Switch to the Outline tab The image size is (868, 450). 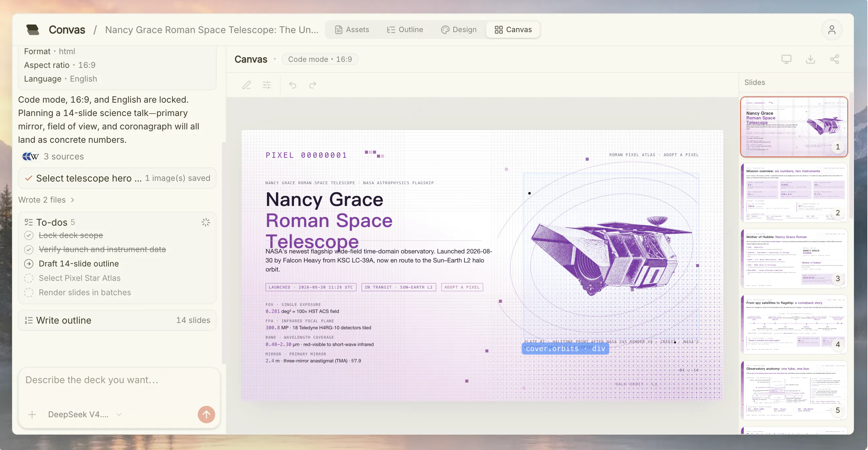[405, 30]
